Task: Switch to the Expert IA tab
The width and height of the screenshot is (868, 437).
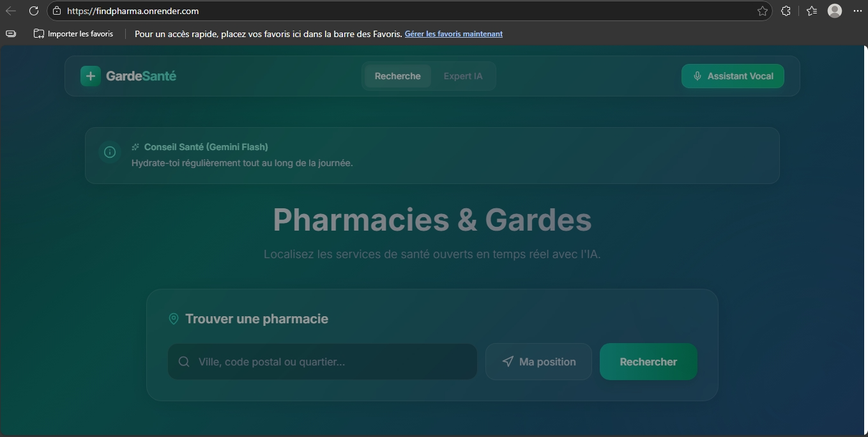Action: pyautogui.click(x=463, y=75)
